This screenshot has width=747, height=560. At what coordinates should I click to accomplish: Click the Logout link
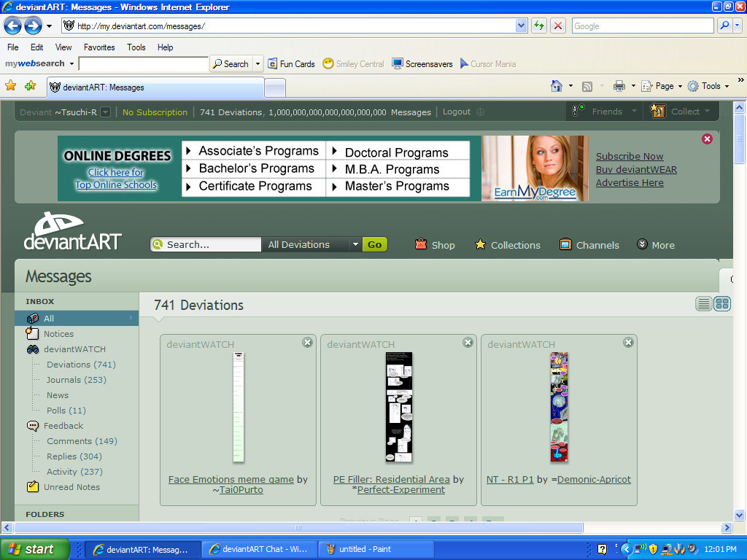point(457,112)
